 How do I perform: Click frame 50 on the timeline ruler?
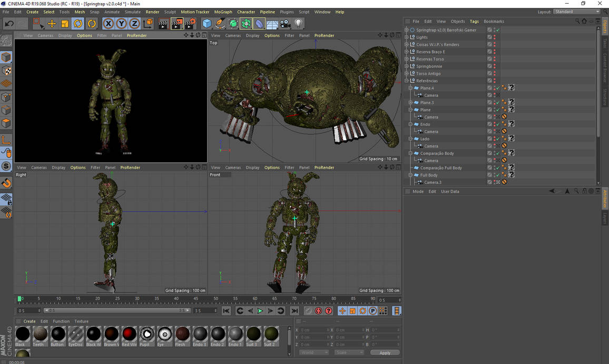[x=215, y=299]
